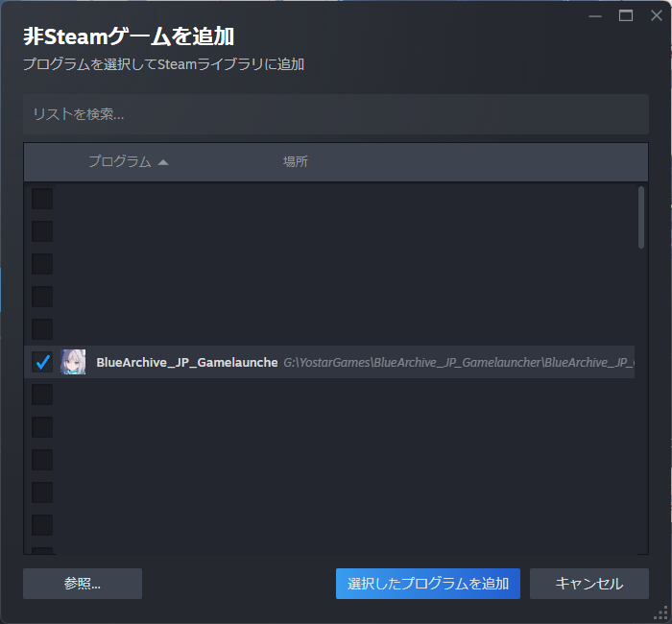The image size is (672, 624).
Task: Click the list's vertical scrollbar thumb
Action: pos(641,217)
